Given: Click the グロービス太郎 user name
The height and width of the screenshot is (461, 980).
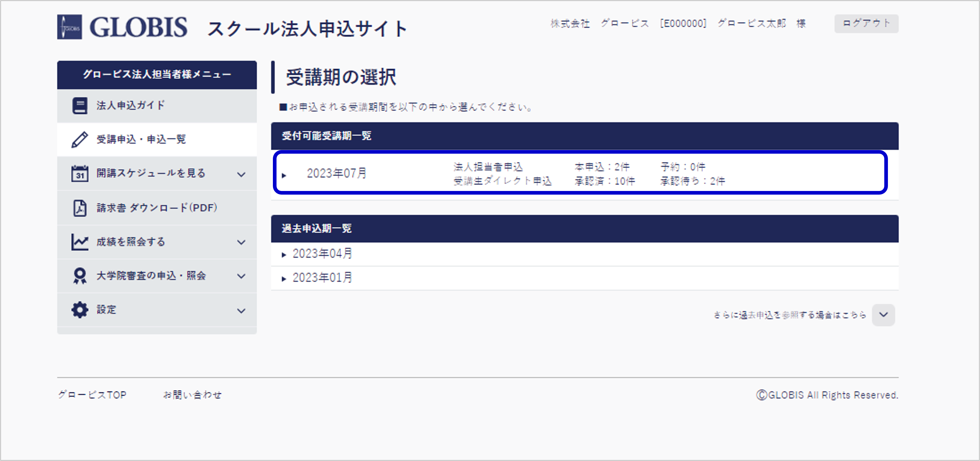Looking at the screenshot, I should (752, 24).
